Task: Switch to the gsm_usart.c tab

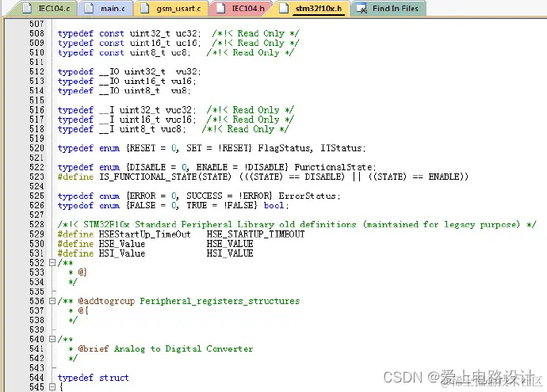Action: pyautogui.click(x=172, y=9)
